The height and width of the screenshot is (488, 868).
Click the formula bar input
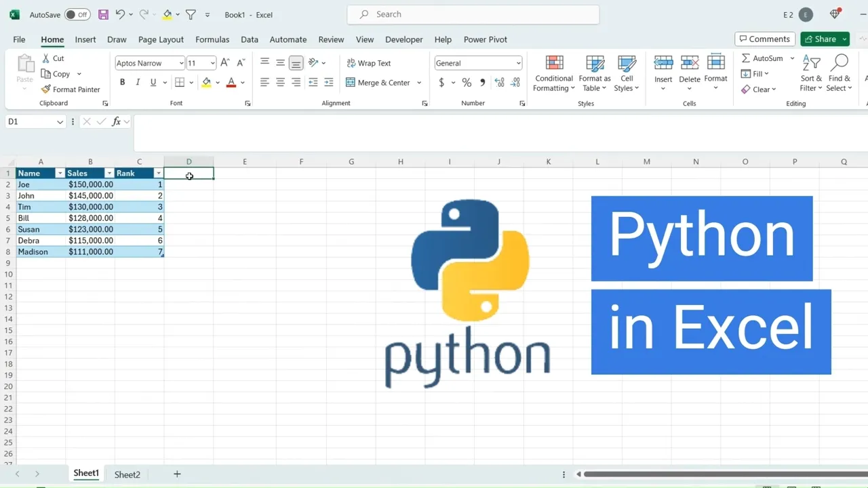500,133
